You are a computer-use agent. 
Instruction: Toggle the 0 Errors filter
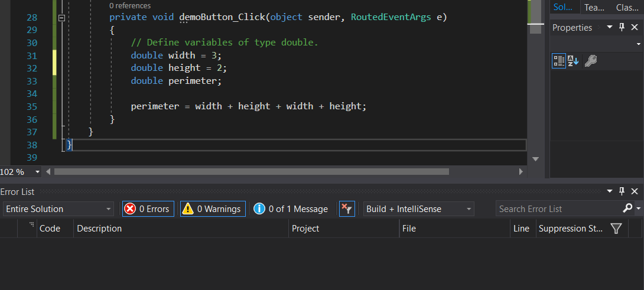pos(148,208)
